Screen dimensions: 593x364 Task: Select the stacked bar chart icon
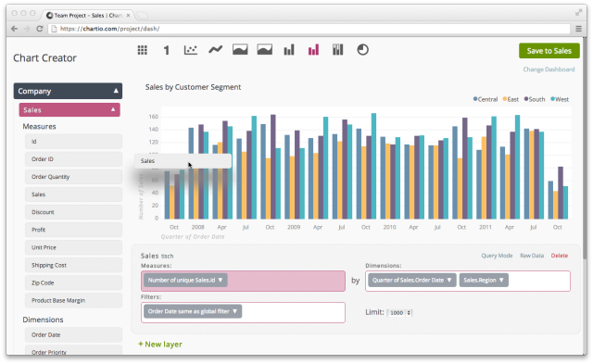click(x=337, y=49)
